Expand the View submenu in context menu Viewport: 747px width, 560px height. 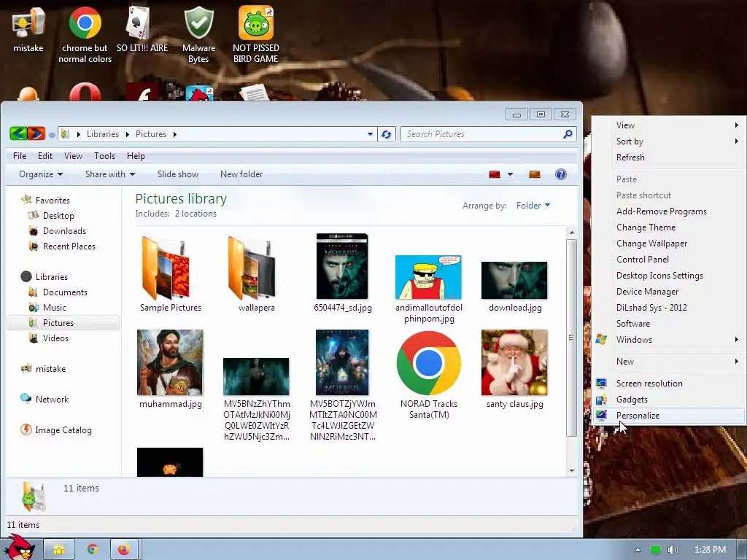click(x=669, y=125)
